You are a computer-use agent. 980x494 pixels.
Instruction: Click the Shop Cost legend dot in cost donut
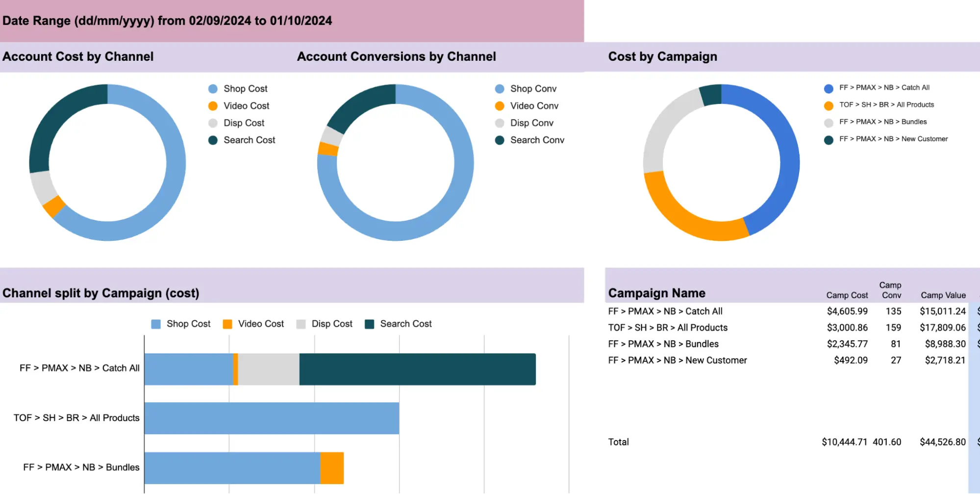213,89
